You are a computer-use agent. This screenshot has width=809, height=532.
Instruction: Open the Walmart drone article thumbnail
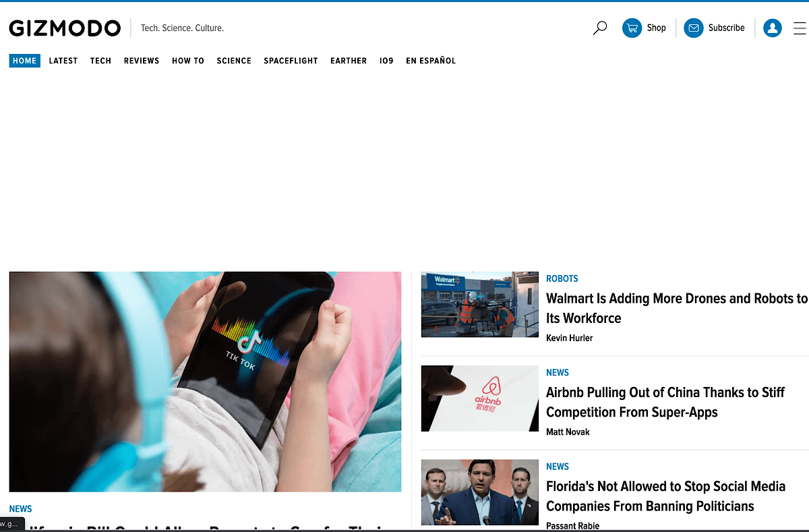click(480, 304)
